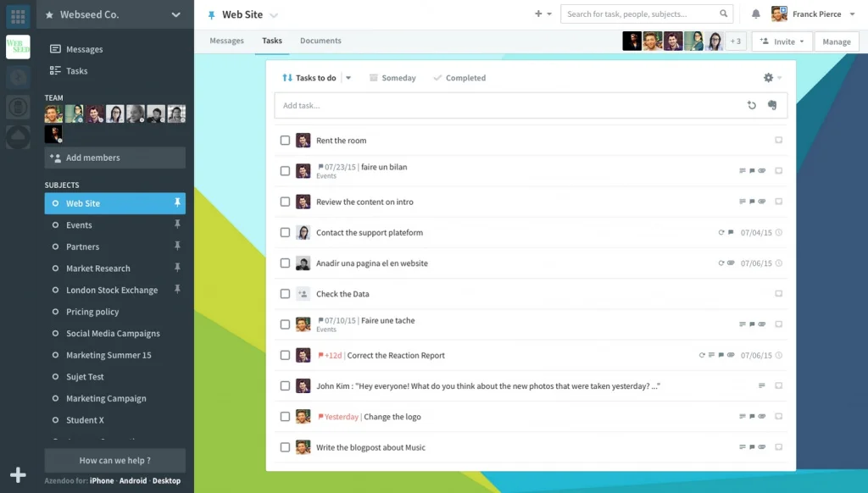Click the large plus icon at bottom-left
868x493 pixels.
(x=18, y=475)
